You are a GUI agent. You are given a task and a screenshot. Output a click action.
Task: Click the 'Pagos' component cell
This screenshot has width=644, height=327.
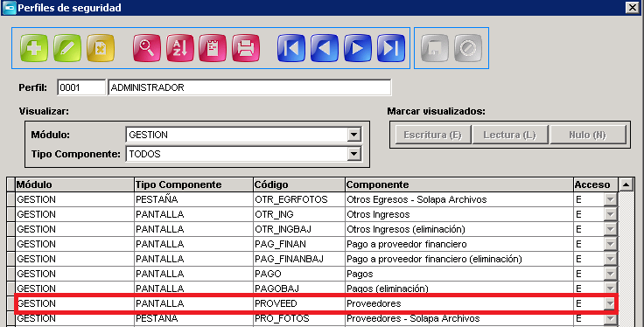coord(459,274)
